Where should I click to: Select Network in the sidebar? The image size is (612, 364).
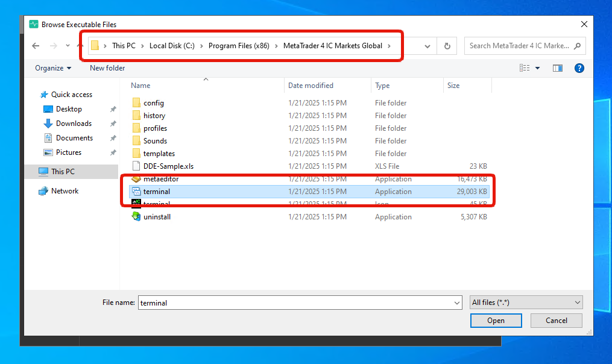click(65, 191)
